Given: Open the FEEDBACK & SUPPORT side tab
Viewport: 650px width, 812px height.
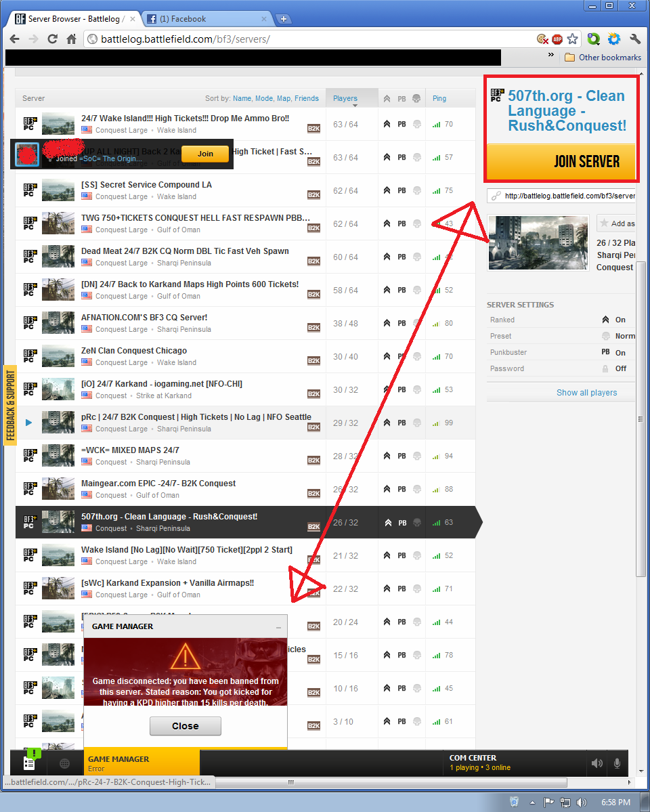Looking at the screenshot, I should tap(10, 406).
